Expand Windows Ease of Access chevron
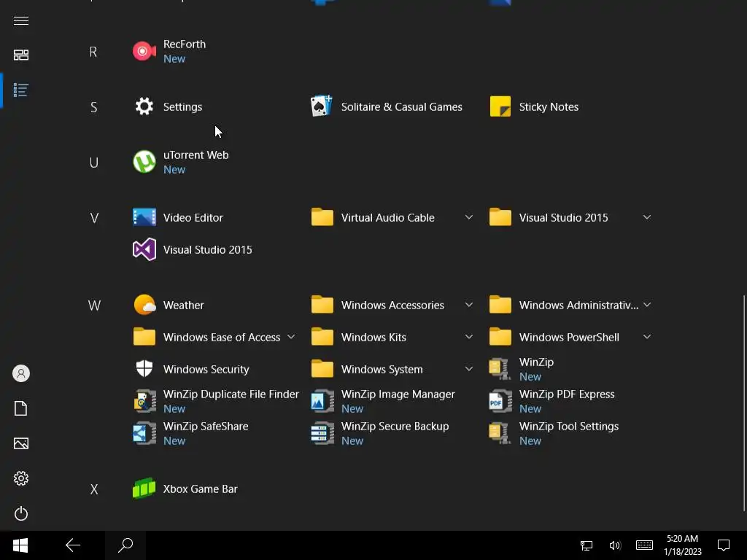 [x=291, y=337]
